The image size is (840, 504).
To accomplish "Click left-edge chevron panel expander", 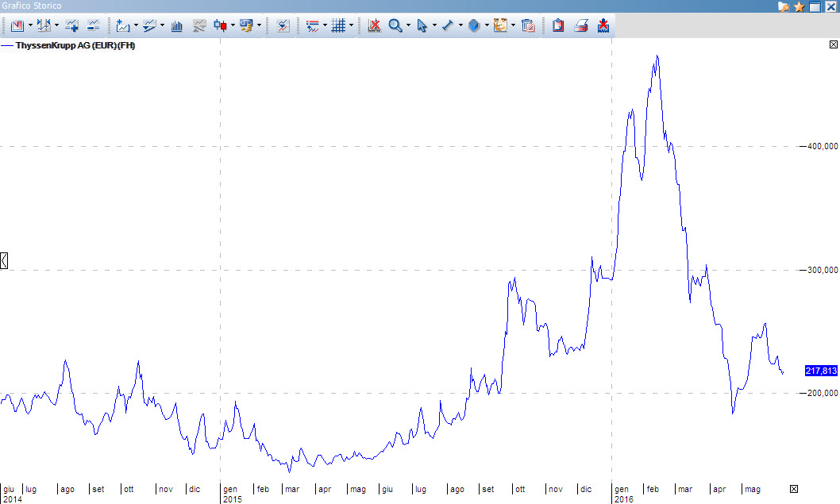I will click(x=4, y=261).
